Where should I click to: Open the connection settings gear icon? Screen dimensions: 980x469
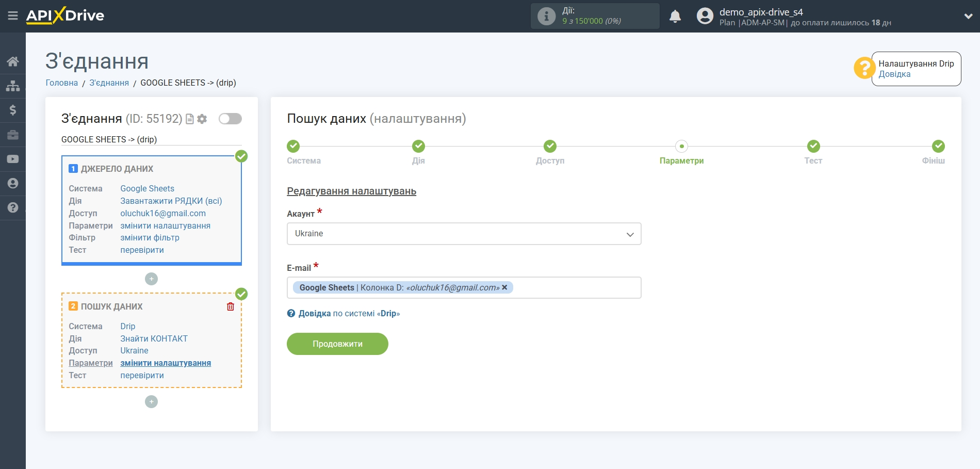[x=202, y=119]
